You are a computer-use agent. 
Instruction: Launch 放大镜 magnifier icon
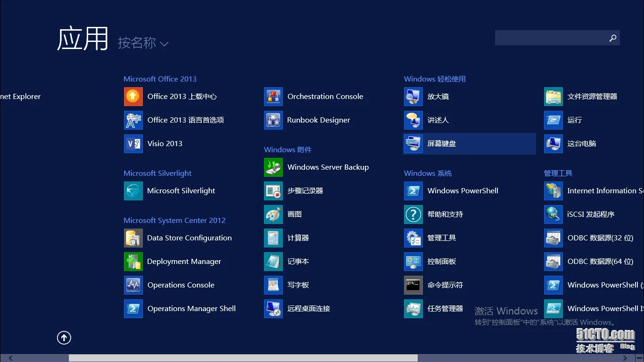click(x=413, y=97)
